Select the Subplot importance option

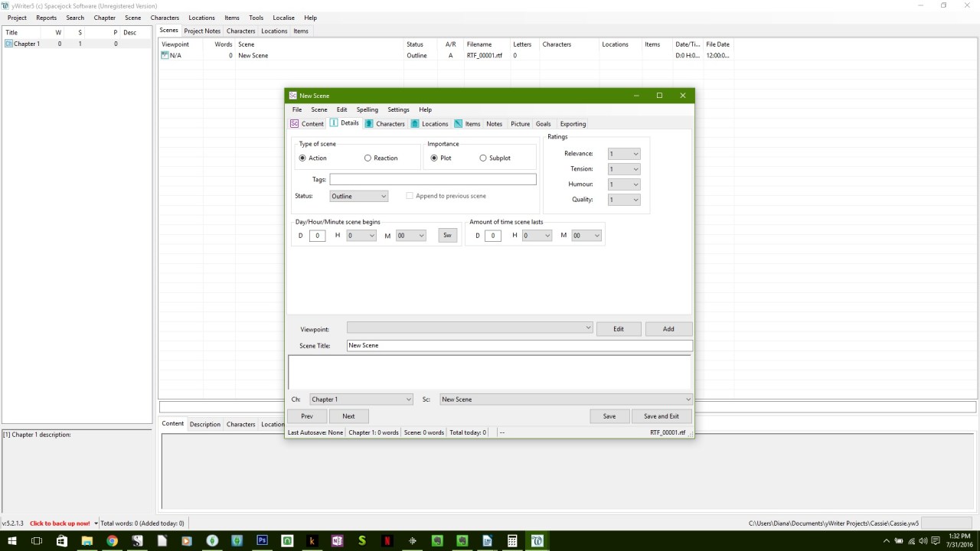(483, 158)
